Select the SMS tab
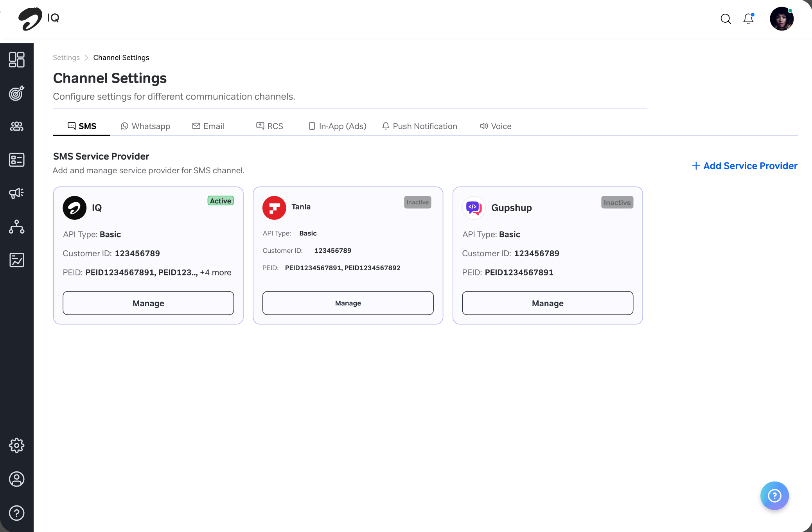 (82, 126)
